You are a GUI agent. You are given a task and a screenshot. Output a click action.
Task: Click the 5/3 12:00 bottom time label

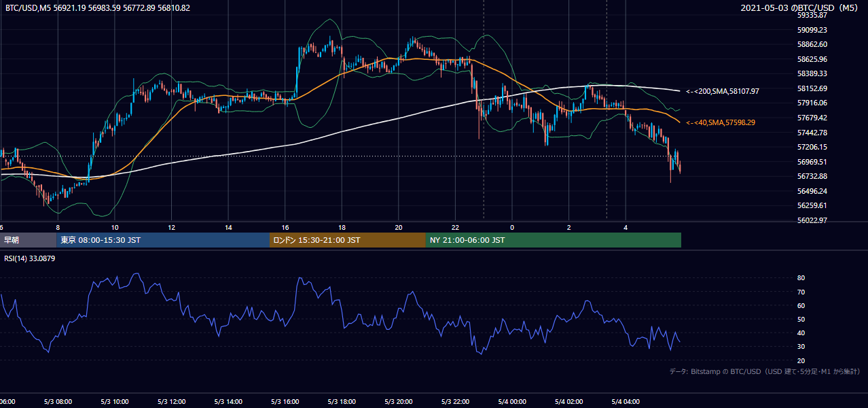(171, 402)
